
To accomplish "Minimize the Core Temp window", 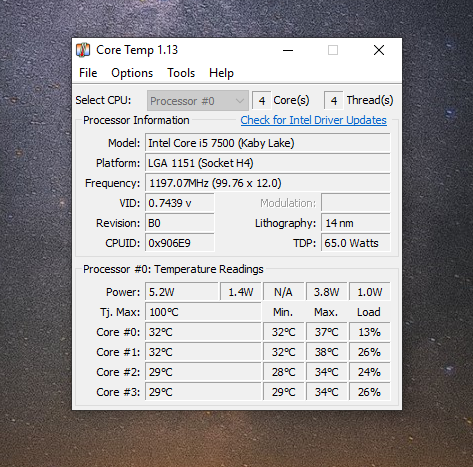I will click(x=288, y=50).
